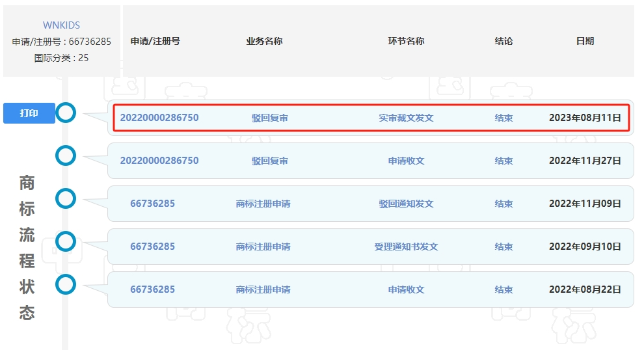Click the 日期 column header
Viewport: 644px width, 350px height.
[585, 41]
